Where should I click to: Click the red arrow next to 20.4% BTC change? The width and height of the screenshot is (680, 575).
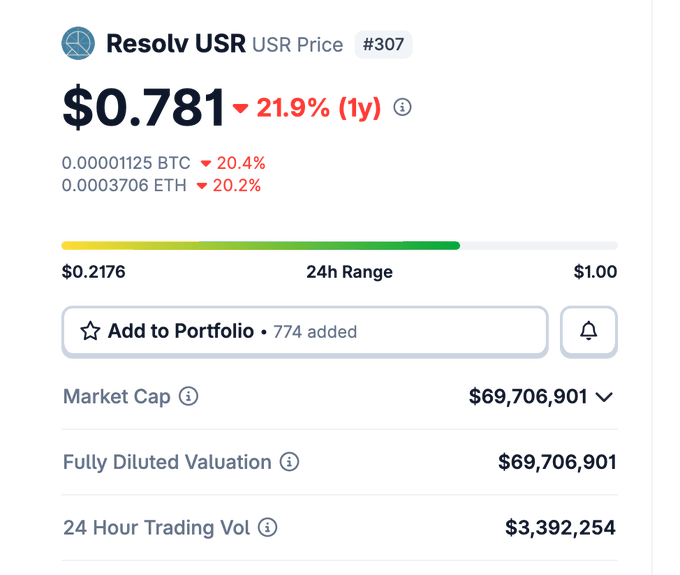coord(206,163)
